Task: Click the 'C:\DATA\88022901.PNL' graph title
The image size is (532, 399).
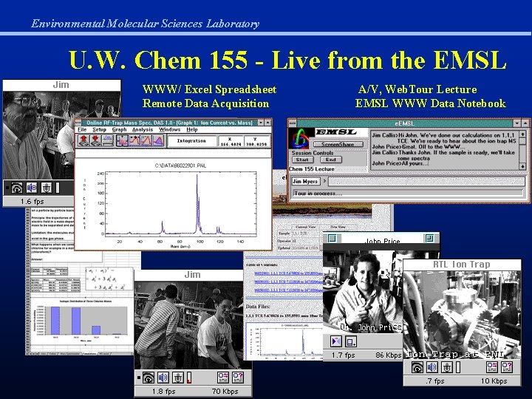Action: point(180,166)
